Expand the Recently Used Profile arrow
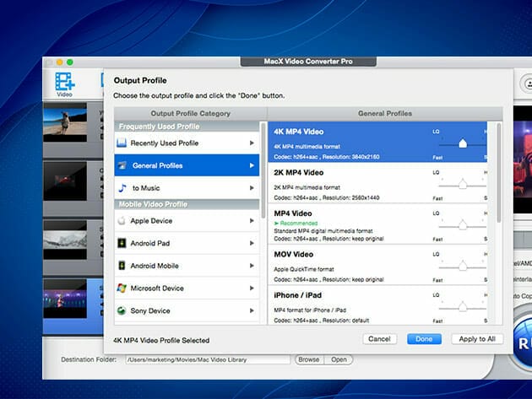Viewport: 532px width, 399px height. click(252, 143)
